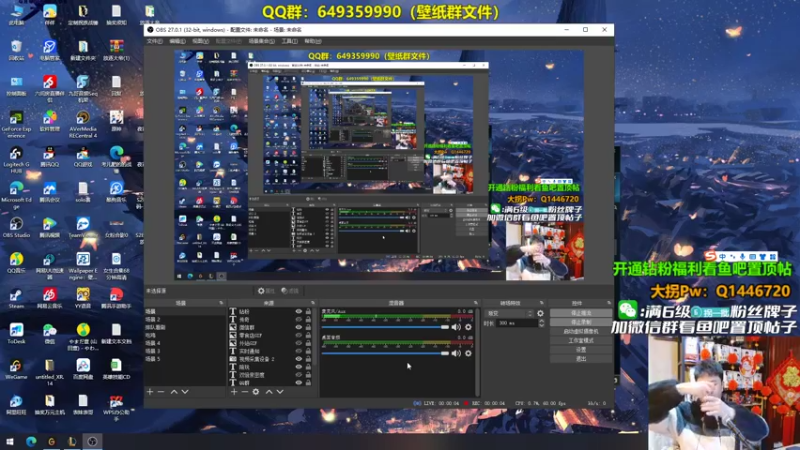Viewport: 800px width, 450px height.
Task: Open 设置 settings button in controls
Action: click(581, 349)
